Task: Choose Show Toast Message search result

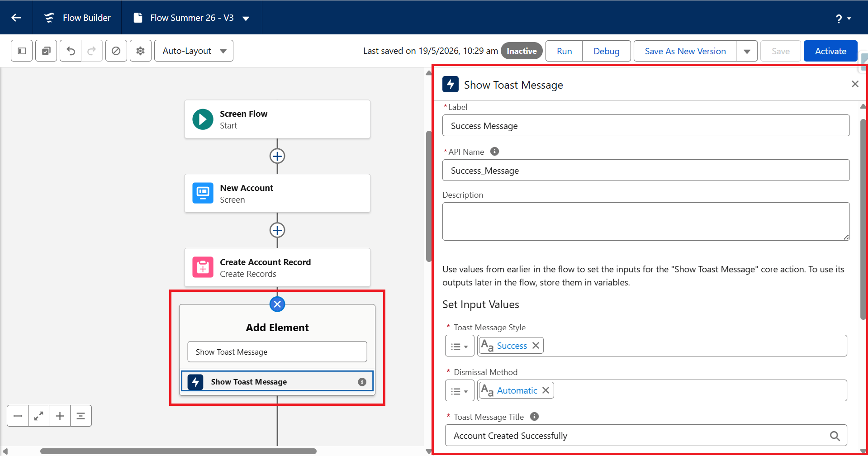Action: 277,381
